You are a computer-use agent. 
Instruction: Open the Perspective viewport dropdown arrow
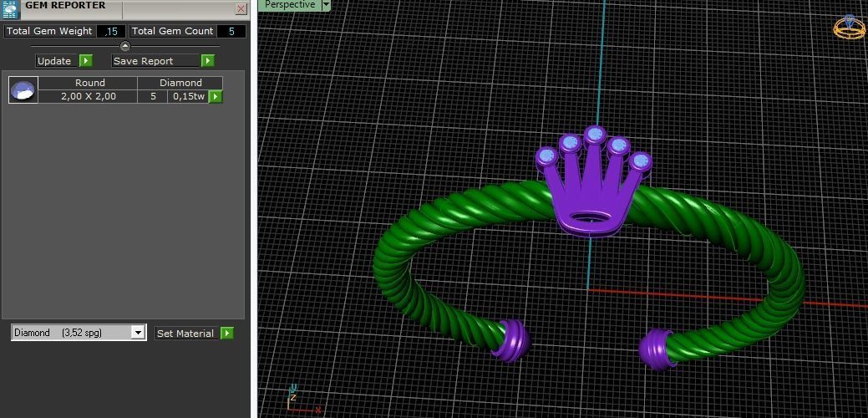point(326,5)
